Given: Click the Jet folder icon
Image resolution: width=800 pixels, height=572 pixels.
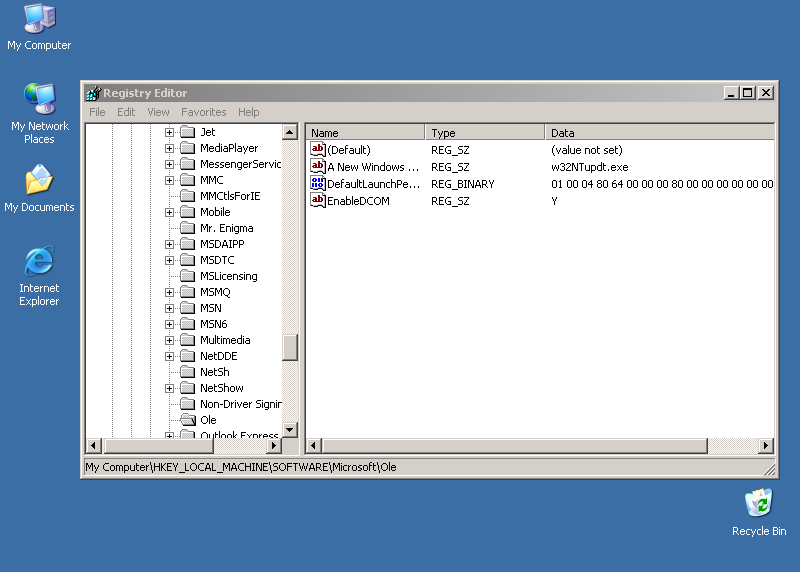Looking at the screenshot, I should 188,132.
